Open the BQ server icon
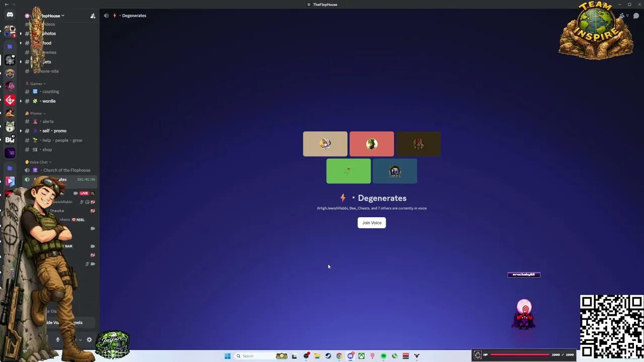The image size is (644, 362). [10, 139]
